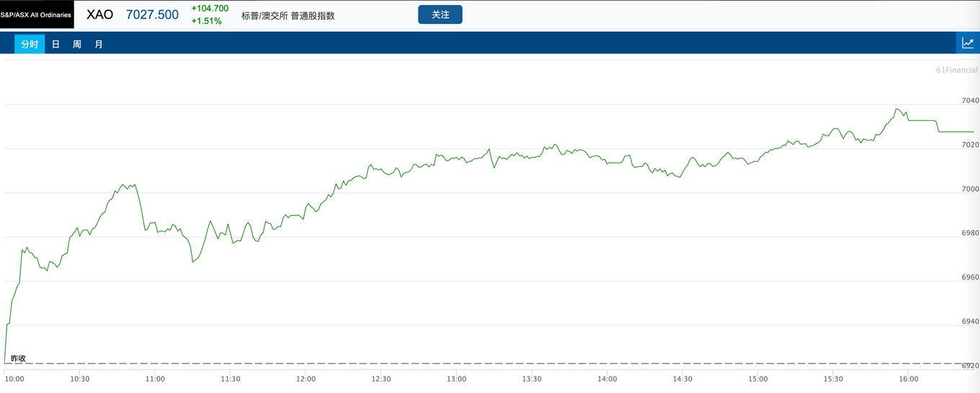
Task: Switch to the 日 daily chart tab
Action: pos(55,44)
